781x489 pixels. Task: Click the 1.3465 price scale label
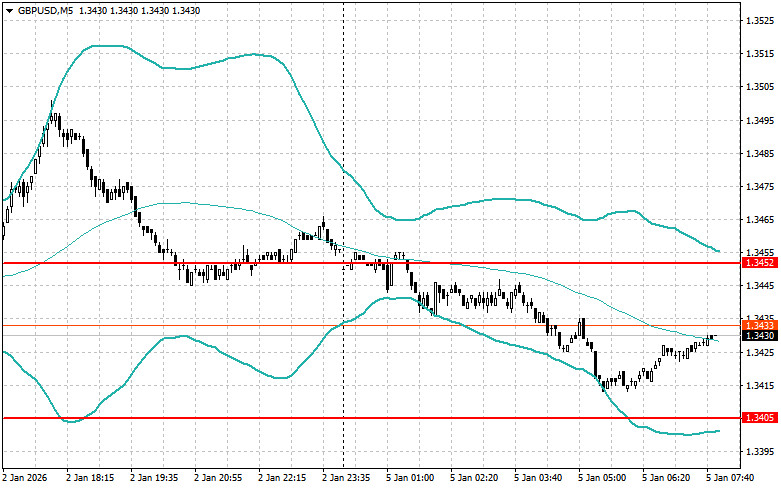pyautogui.click(x=759, y=220)
